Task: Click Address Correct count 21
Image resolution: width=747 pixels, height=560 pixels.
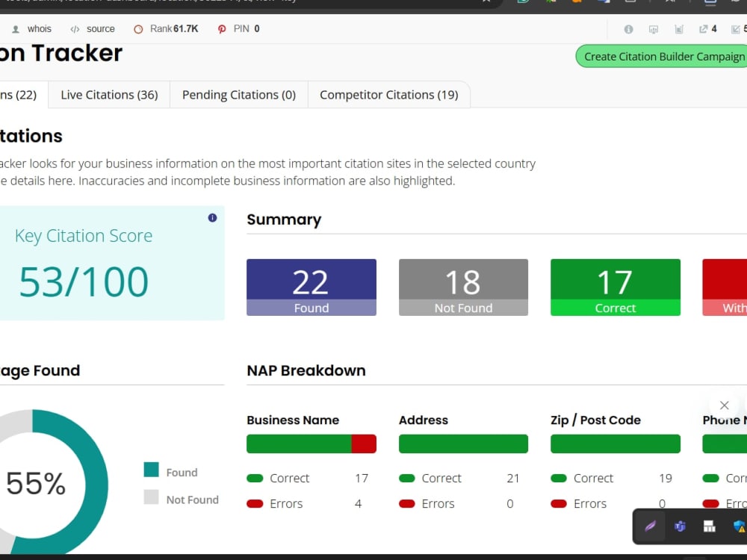Action: click(x=512, y=478)
